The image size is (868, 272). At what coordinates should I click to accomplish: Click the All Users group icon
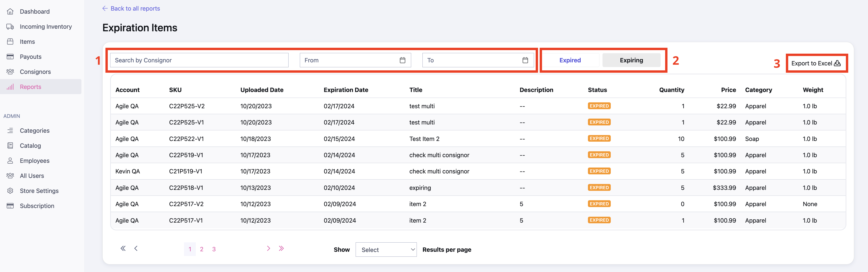10,176
